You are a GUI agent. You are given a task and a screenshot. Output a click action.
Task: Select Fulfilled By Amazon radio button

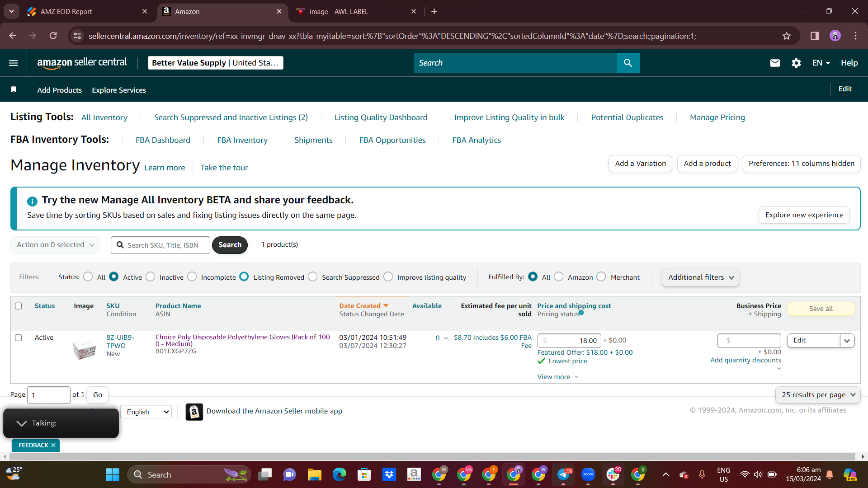coord(559,277)
